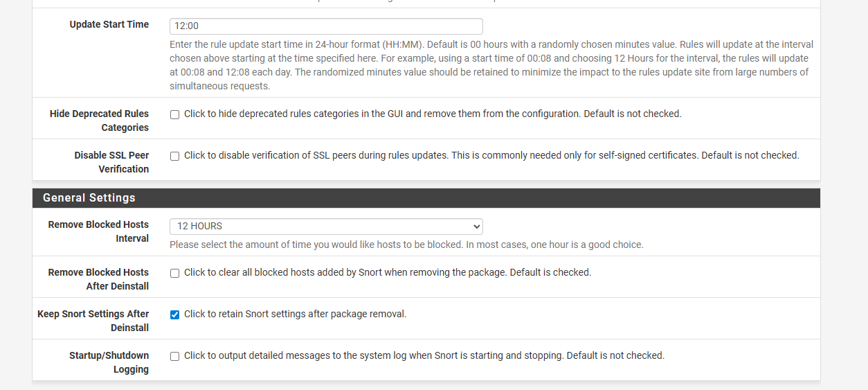Open the Remove Blocked Hosts Interval dropdown
This screenshot has width=868, height=390.
(325, 227)
